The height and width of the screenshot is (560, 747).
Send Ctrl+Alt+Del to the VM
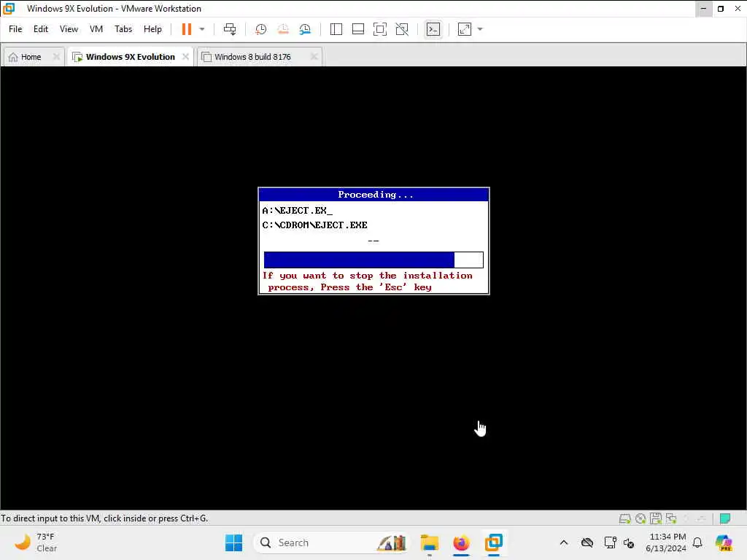click(230, 29)
